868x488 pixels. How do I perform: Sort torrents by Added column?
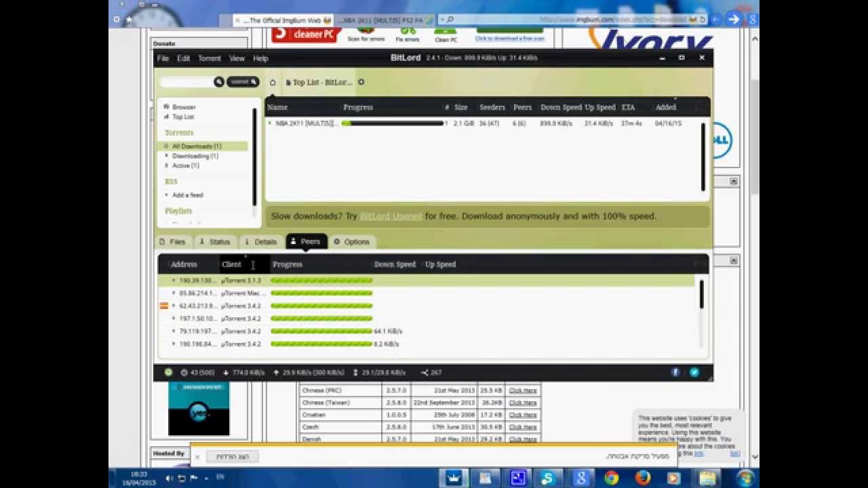click(665, 107)
